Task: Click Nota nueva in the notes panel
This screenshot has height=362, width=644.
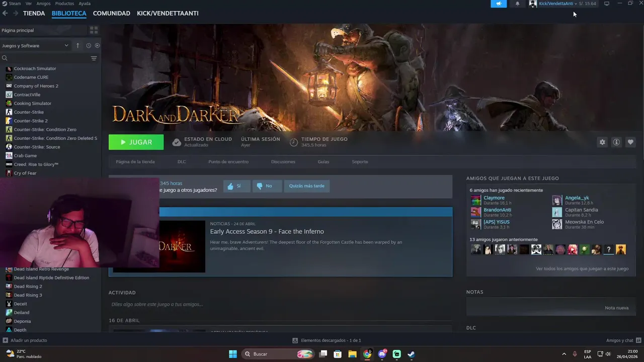Action: point(616,308)
